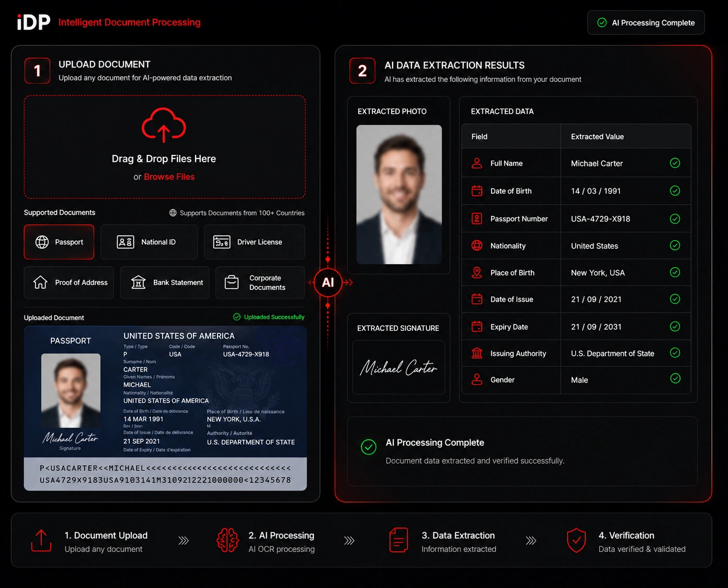
Task: Click the iDP logo
Action: (34, 22)
